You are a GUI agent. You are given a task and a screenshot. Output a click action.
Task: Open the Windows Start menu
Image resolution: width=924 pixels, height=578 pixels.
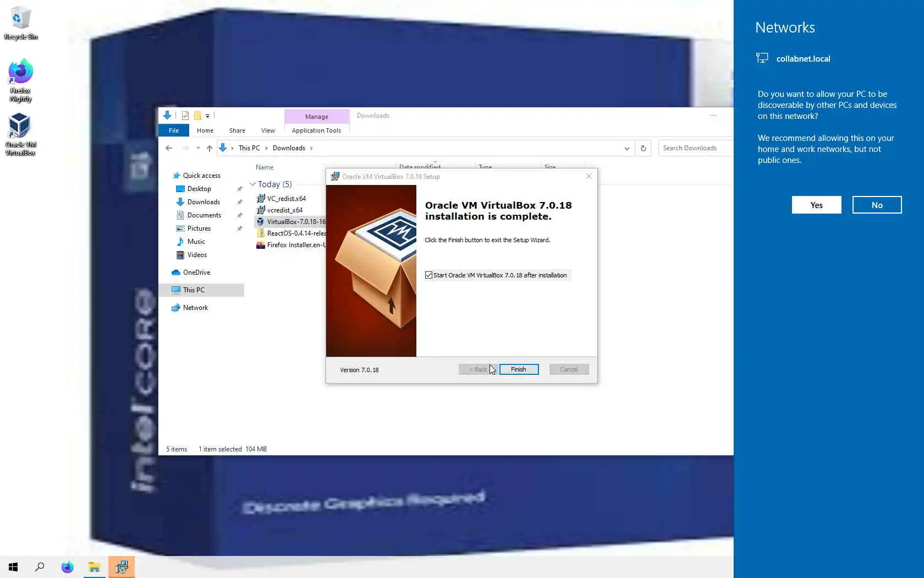(13, 567)
